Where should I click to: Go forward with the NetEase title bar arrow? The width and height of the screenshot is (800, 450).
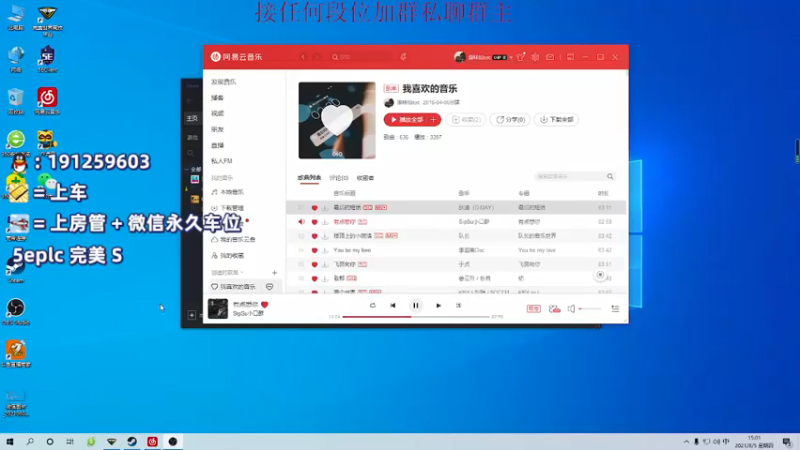coord(317,57)
